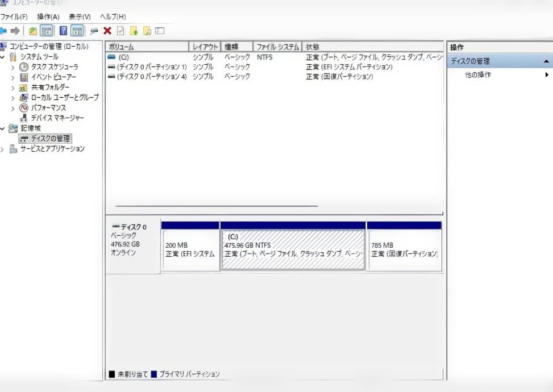The height and width of the screenshot is (392, 553).
Task: Open the 表示 menu in the menu bar
Action: (x=80, y=16)
